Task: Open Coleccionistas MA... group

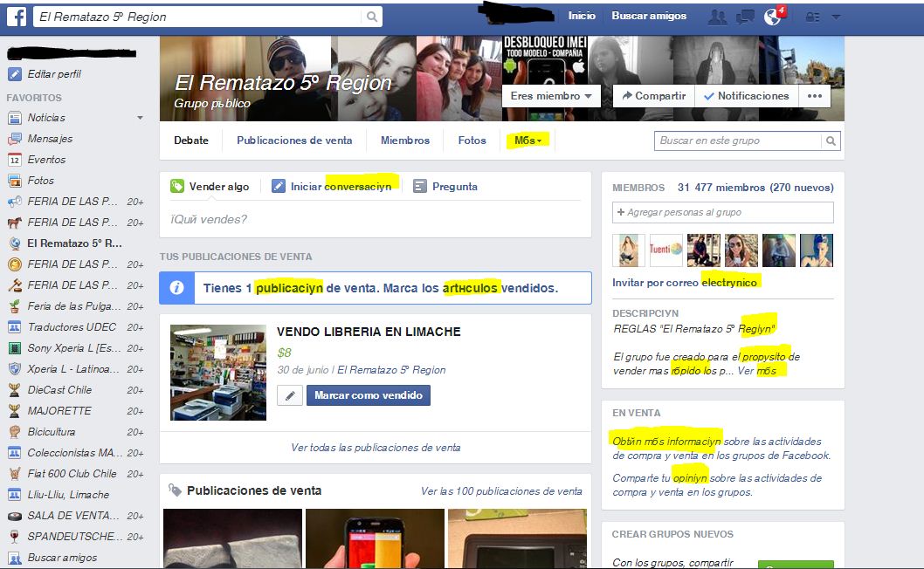Action: 75,453
